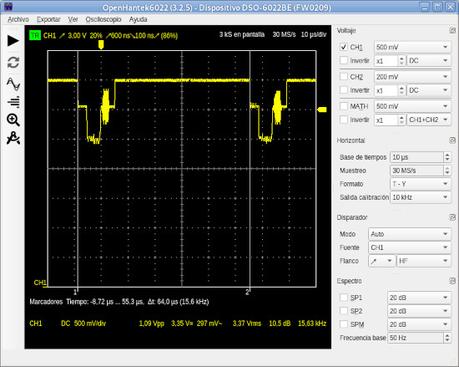Image resolution: width=459 pixels, height=367 pixels.
Task: Open SPM 20 dB dropdown
Action: (419, 324)
